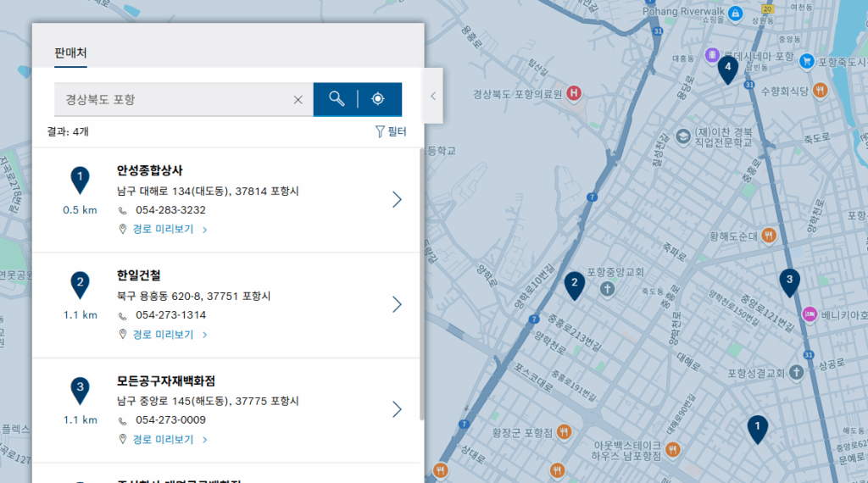Open 경로 미리보기 for 한일건철
The width and height of the screenshot is (868, 483).
click(163, 334)
